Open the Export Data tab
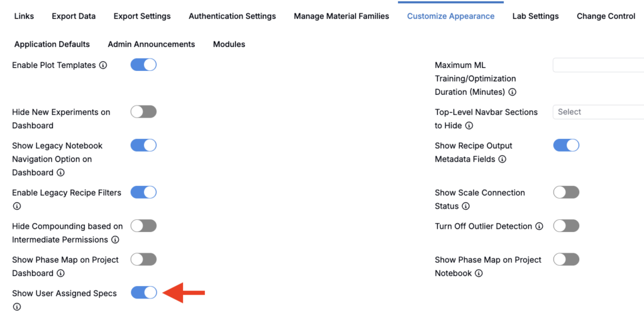 (74, 16)
